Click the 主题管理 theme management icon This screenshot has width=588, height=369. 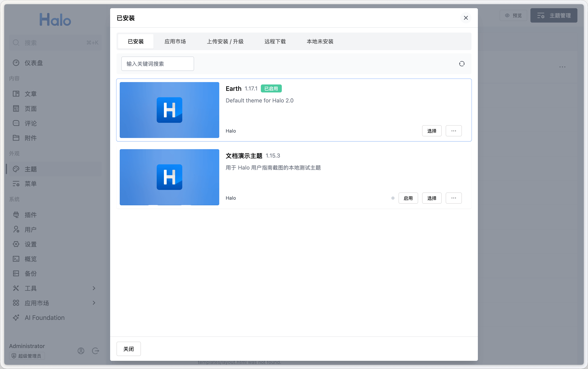pyautogui.click(x=541, y=15)
